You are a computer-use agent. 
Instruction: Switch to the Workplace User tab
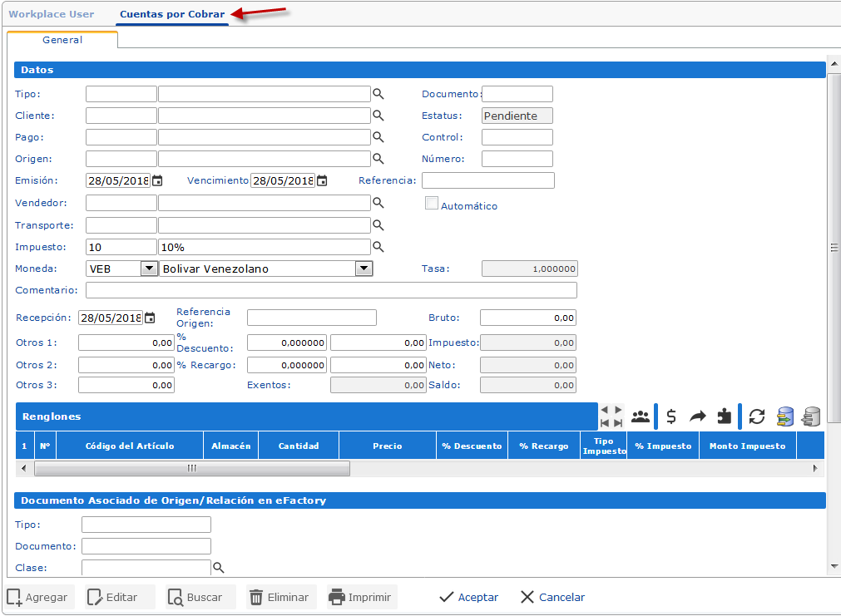point(52,14)
